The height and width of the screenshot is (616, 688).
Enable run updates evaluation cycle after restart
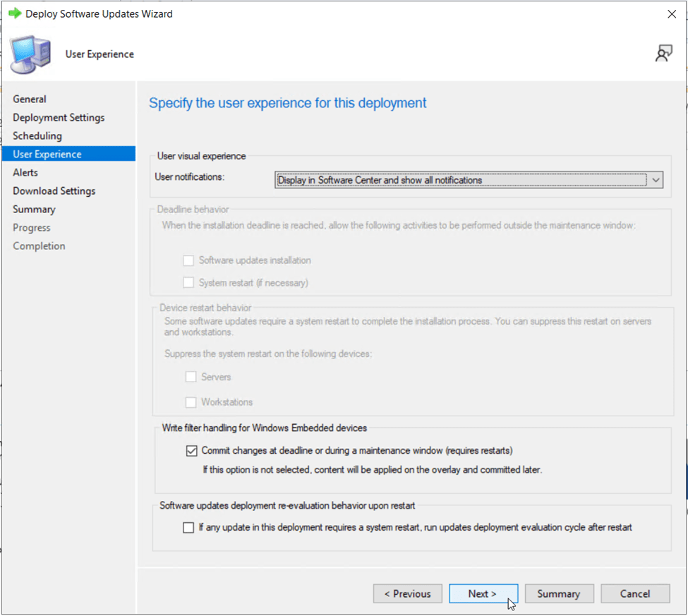[x=188, y=527]
